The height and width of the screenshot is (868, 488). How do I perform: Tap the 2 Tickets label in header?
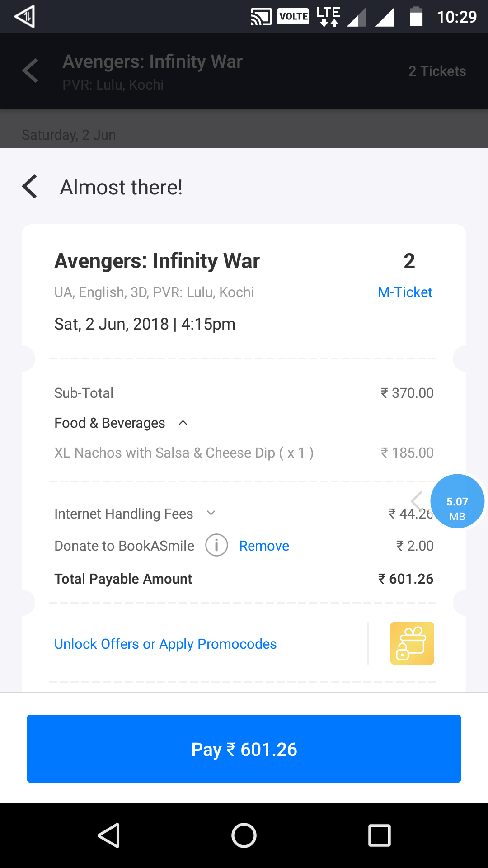tap(437, 71)
